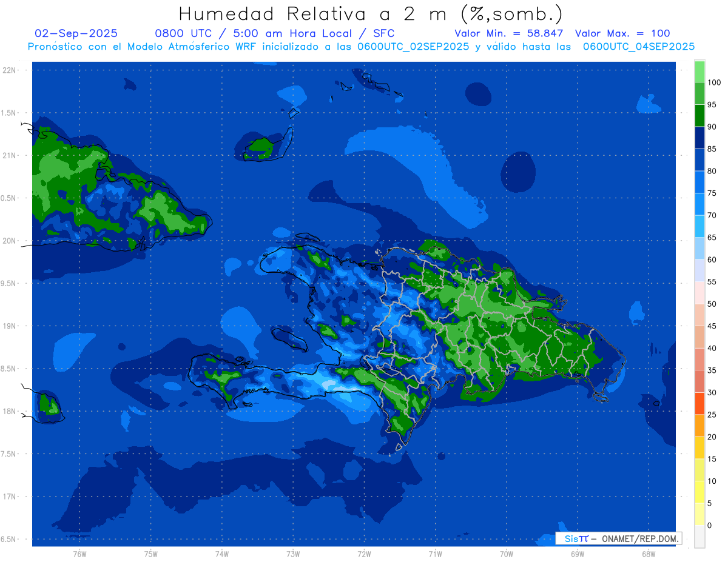Click the Pronóstico con el Modelo WRF line
This screenshot has height=562, width=728.
click(361, 46)
